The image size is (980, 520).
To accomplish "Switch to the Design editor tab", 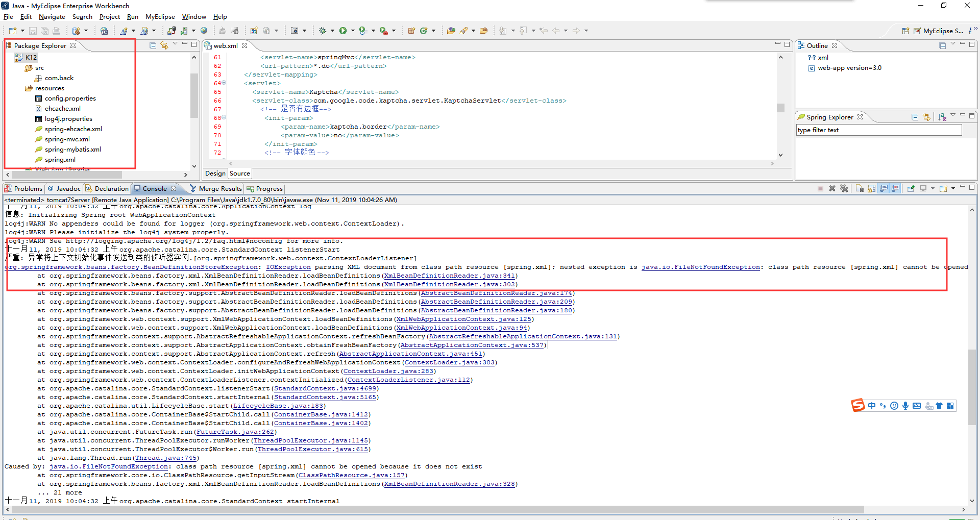I will [215, 174].
